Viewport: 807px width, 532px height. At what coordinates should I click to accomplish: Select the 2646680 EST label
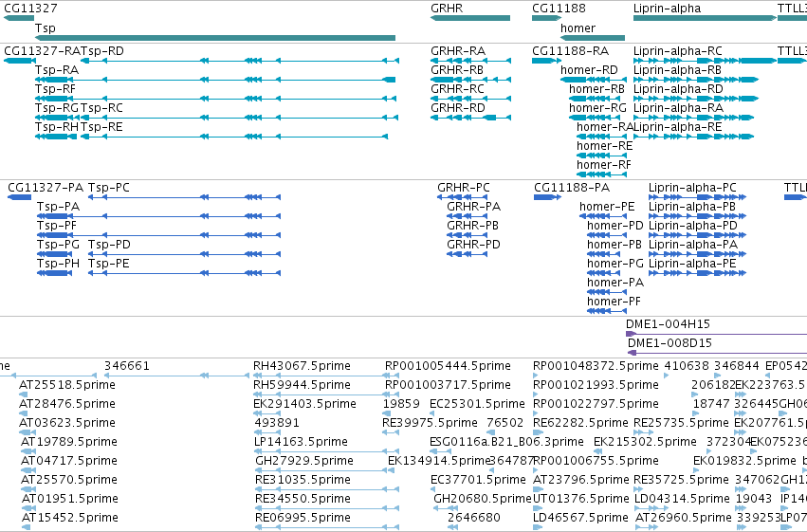tap(474, 518)
